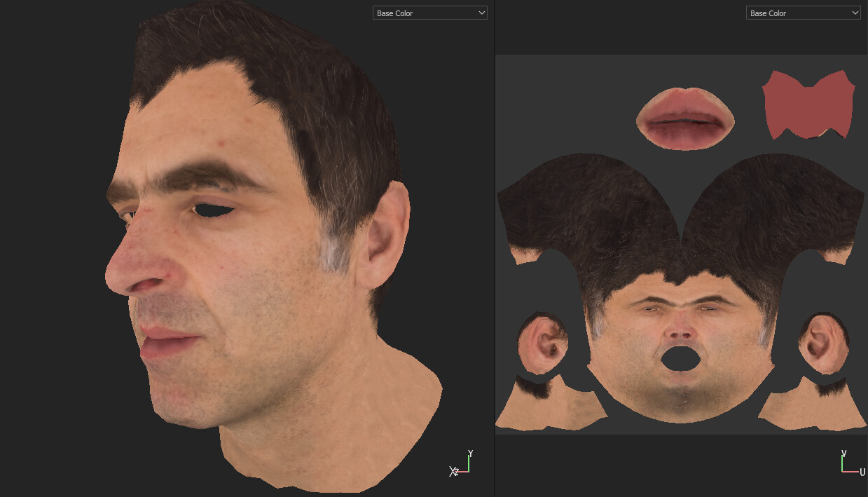
Task: Click the chevron arrow on the right Base Color selector
Action: pyautogui.click(x=855, y=13)
